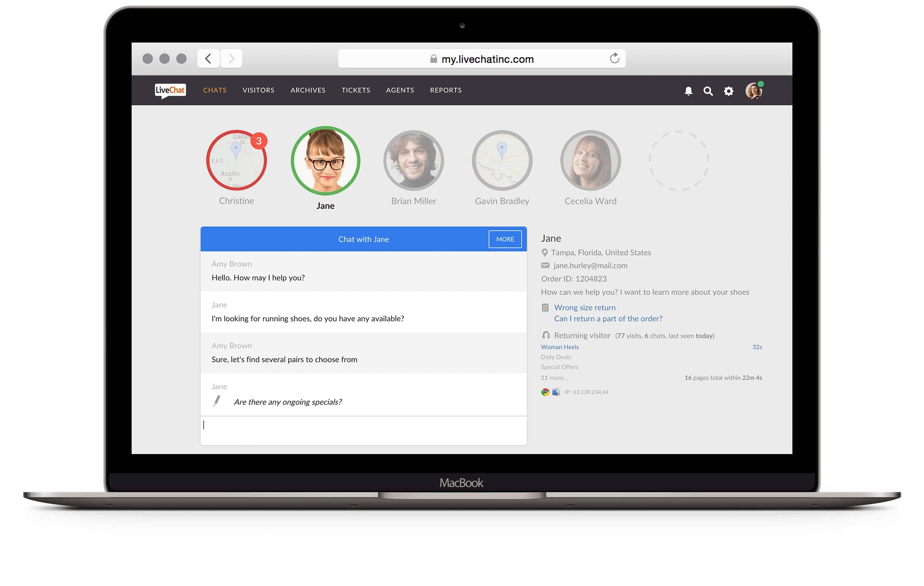Click the browser Chrome/Firefox icon near IP address
Viewport: 924px width, 586px height.
click(x=544, y=392)
